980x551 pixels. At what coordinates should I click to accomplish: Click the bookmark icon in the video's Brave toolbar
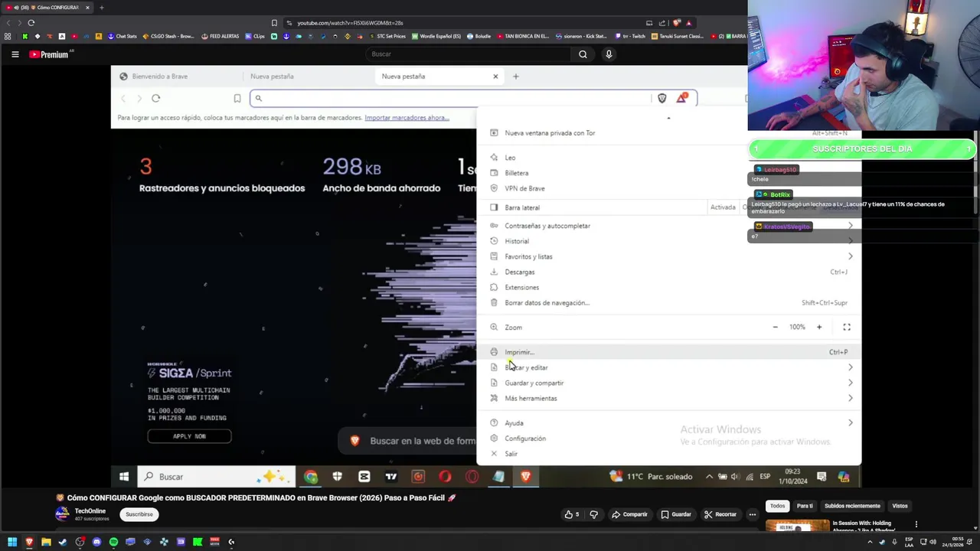(x=237, y=98)
